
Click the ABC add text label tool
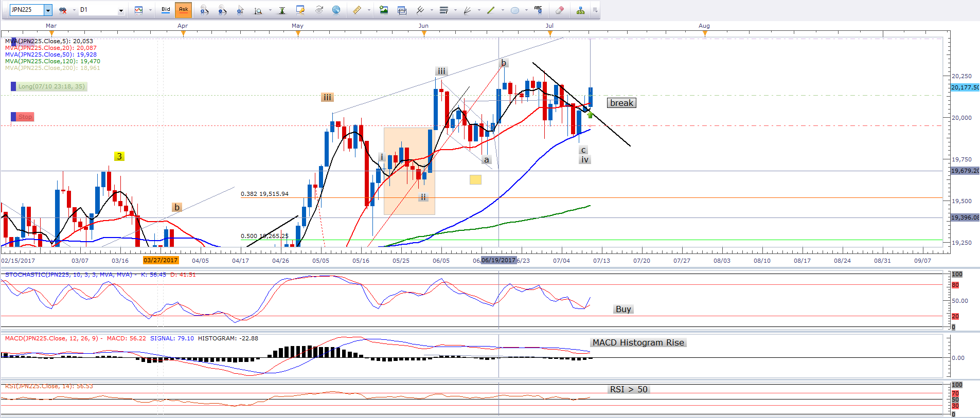(x=538, y=9)
